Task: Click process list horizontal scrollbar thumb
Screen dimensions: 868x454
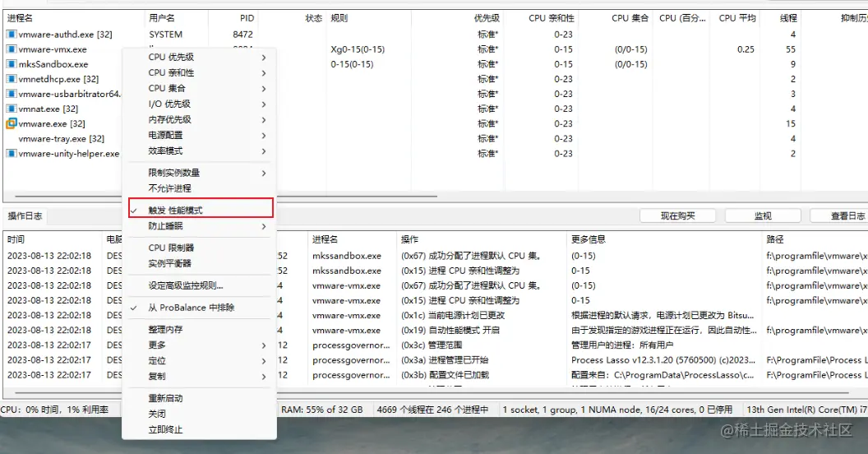Action: pyautogui.click(x=226, y=196)
